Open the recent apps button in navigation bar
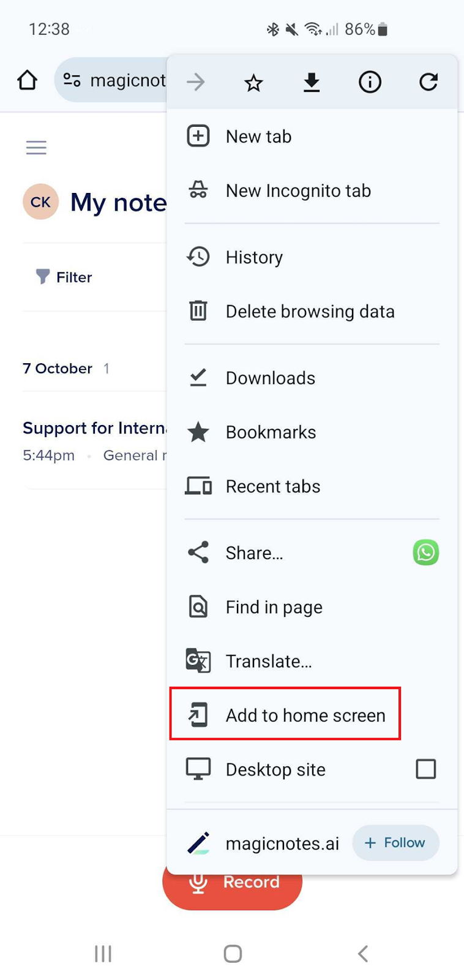Image resolution: width=464 pixels, height=980 pixels. pyautogui.click(x=103, y=953)
